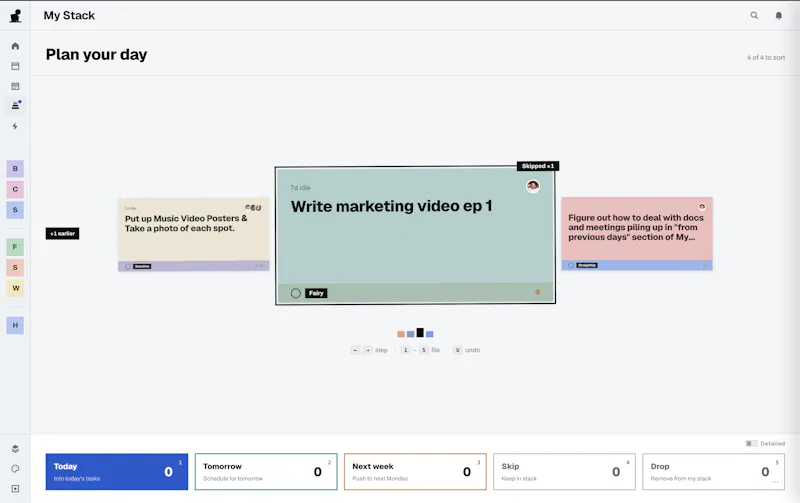Mark Write marketing video ep 1 as complete

[295, 293]
